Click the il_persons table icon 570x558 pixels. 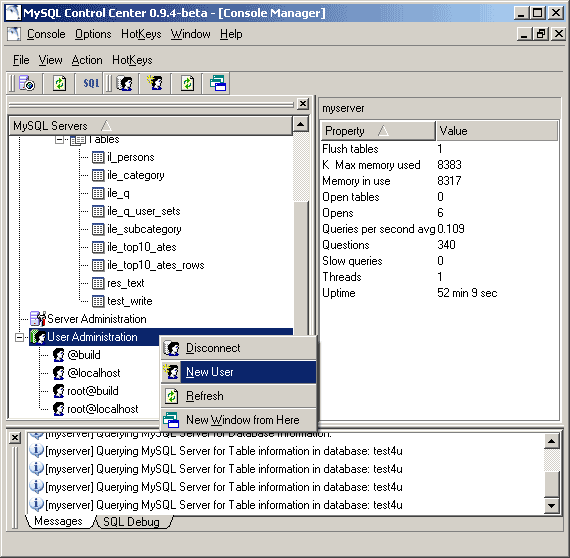point(98,157)
